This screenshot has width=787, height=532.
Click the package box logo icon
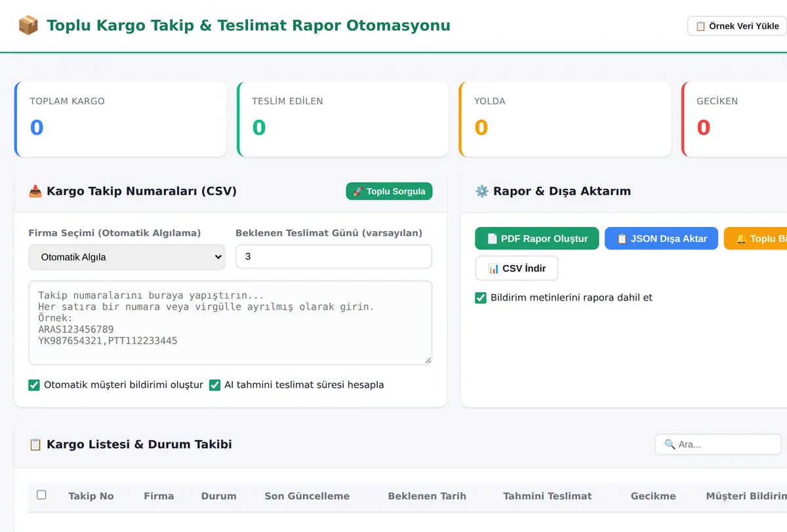[28, 26]
